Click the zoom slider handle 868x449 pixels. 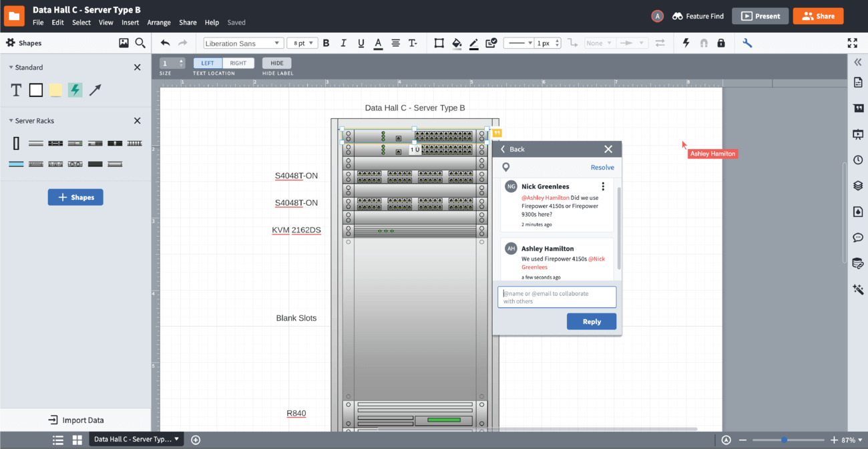(x=784, y=440)
